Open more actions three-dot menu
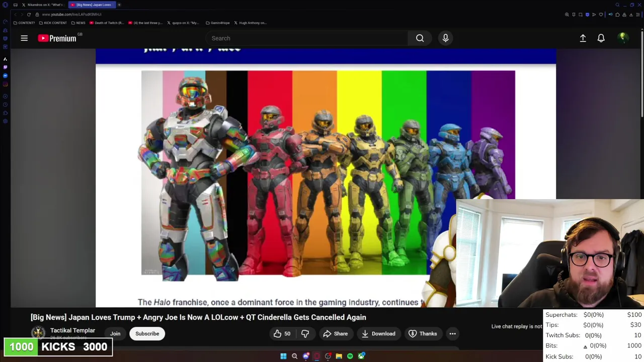The image size is (644, 362). [452, 334]
